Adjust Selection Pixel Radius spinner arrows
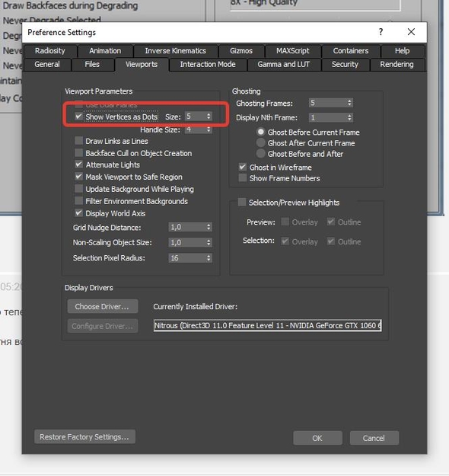 click(x=209, y=258)
